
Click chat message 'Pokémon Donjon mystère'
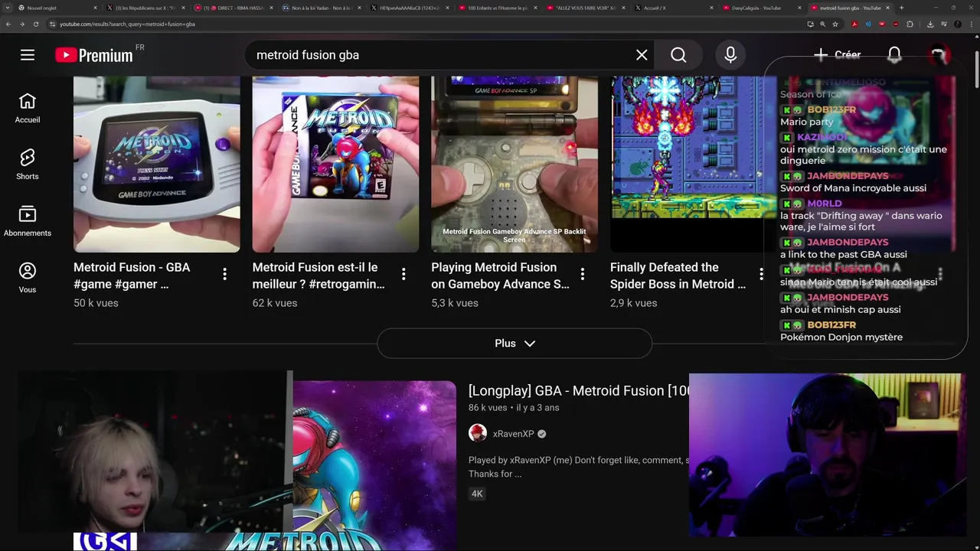pos(841,337)
